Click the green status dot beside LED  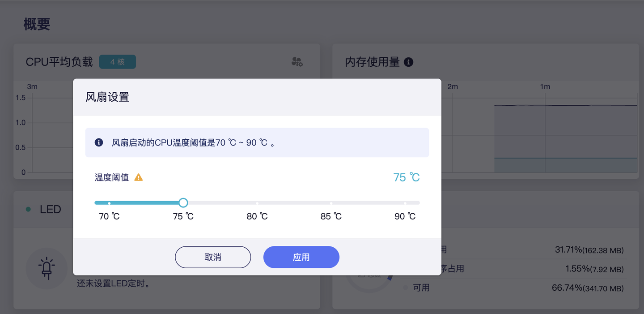tap(29, 209)
